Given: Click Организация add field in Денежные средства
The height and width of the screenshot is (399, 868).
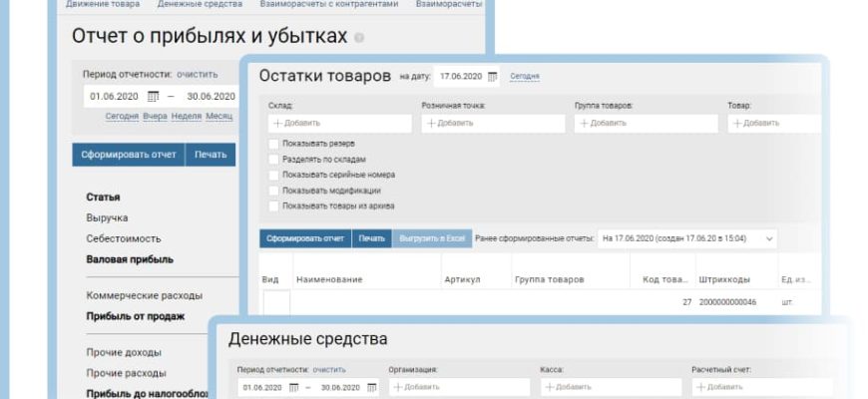Looking at the screenshot, I should coord(458,387).
